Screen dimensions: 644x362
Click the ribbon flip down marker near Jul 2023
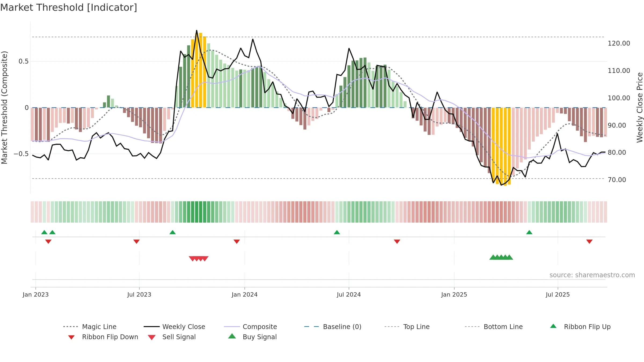[x=137, y=242]
